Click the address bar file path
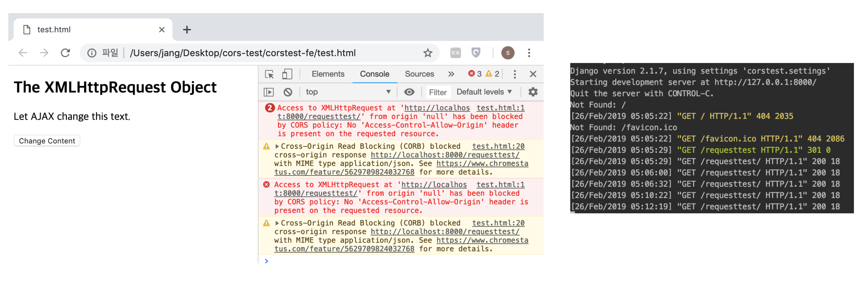The height and width of the screenshot is (284, 868). pos(243,53)
